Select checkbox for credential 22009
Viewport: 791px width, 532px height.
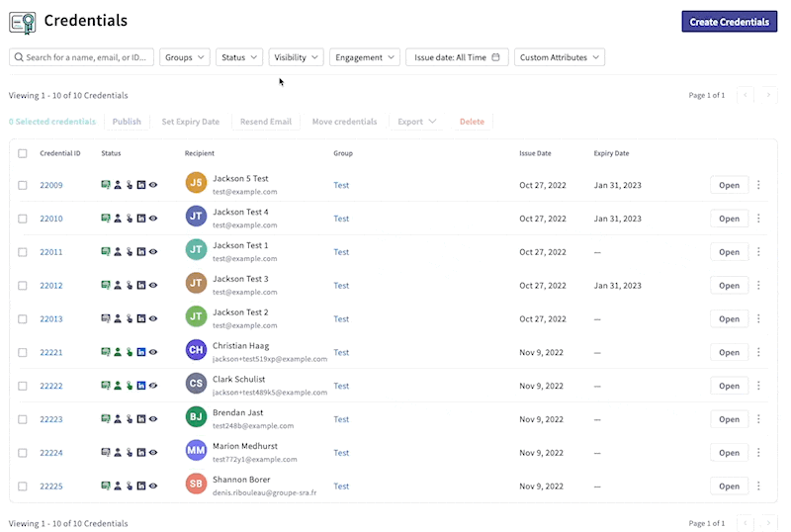coord(23,185)
